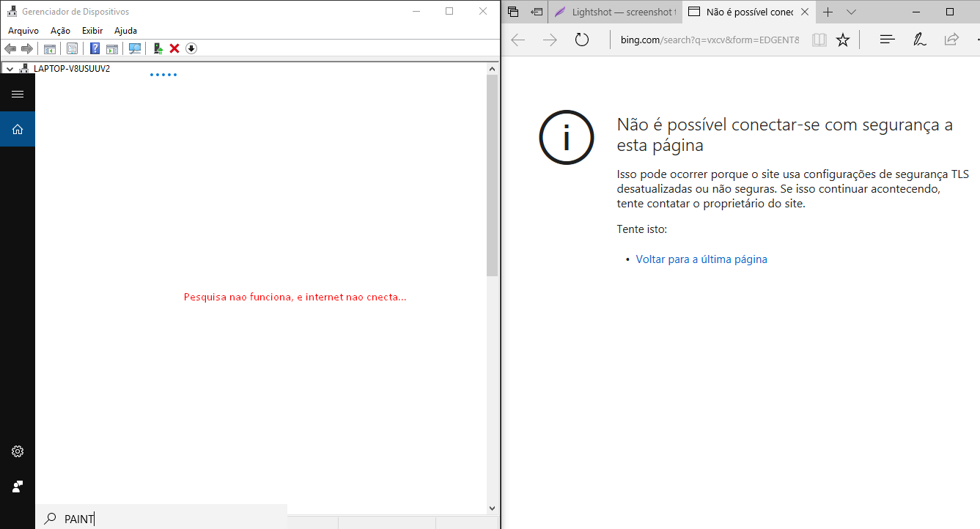Click Edge tabs you've set aside icon
Image resolution: width=980 pixels, height=529 pixels.
click(x=513, y=12)
